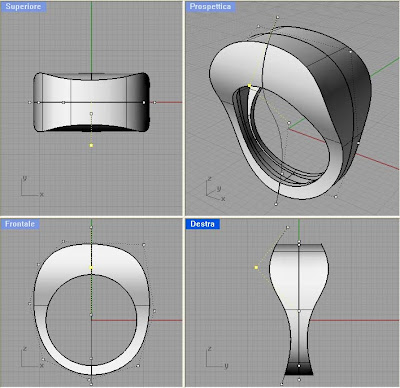The height and width of the screenshot is (388, 400).
Task: Select top-right corner control point in Frontale view
Action: (x=144, y=245)
